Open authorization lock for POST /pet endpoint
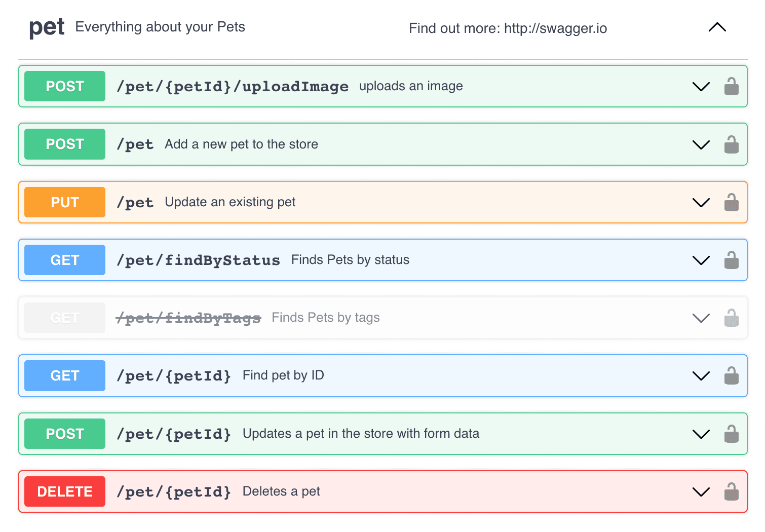Image resolution: width=765 pixels, height=532 pixels. pos(731,144)
